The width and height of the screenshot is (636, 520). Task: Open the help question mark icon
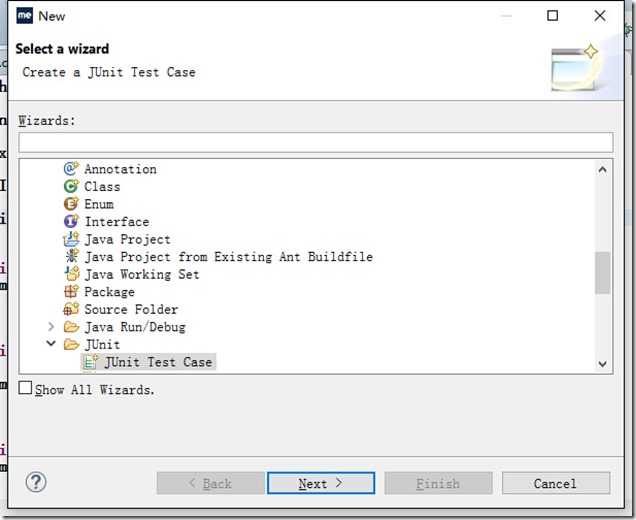point(36,482)
